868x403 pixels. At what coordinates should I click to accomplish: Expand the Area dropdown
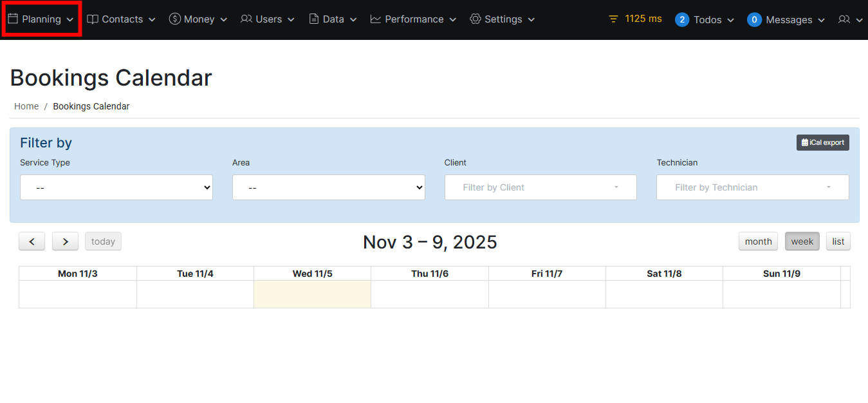coord(328,187)
